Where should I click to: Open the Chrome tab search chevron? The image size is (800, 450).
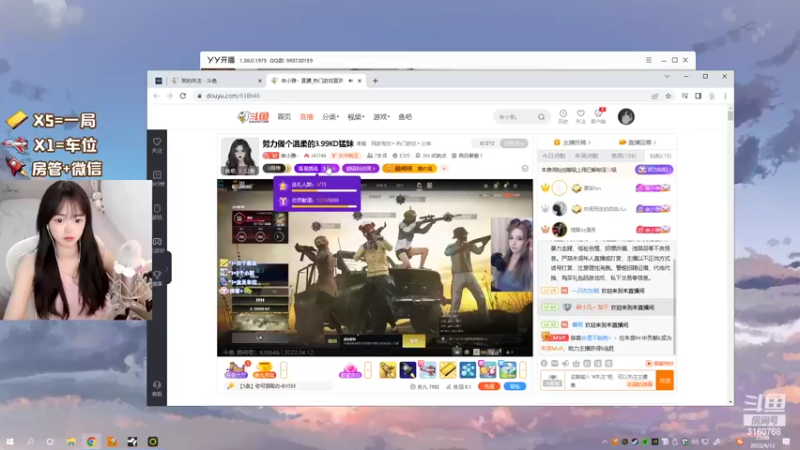coord(667,77)
